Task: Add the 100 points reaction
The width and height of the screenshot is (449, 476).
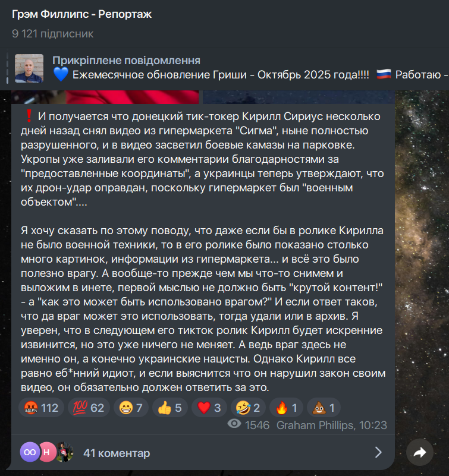Action: [89, 408]
